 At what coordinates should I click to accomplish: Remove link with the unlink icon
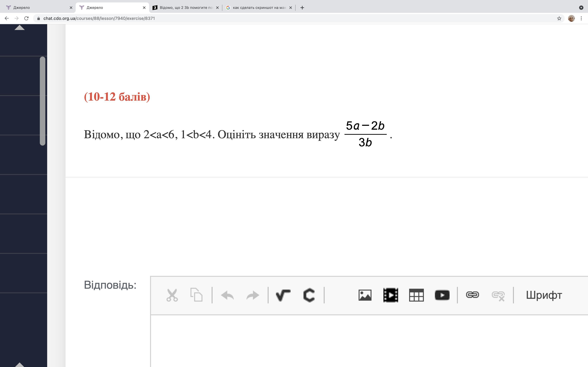tap(498, 295)
